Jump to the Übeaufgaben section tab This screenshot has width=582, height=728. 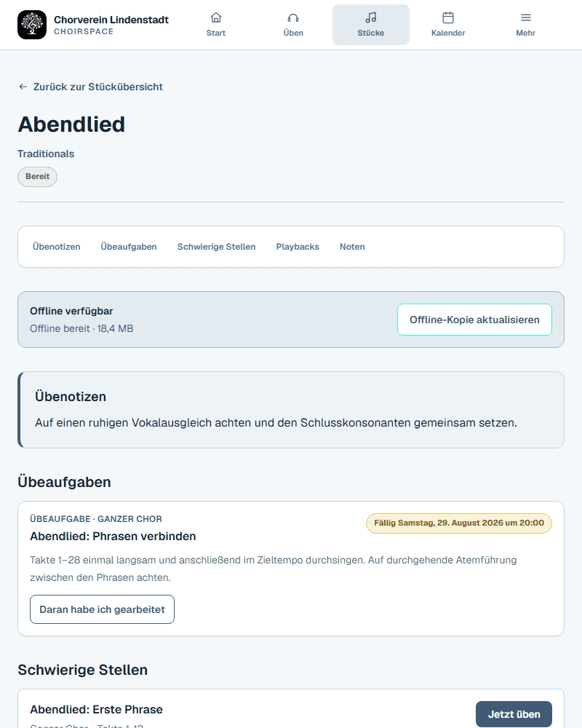(x=129, y=247)
